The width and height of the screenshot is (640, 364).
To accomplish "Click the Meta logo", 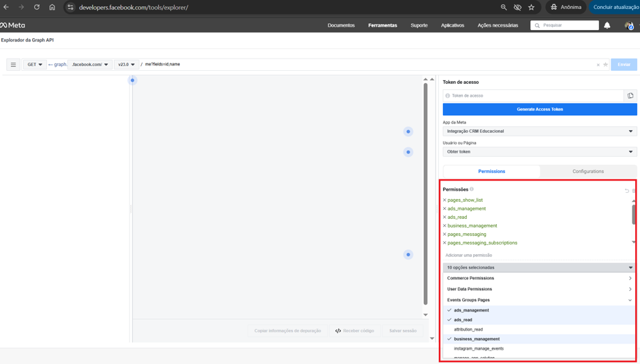I will point(12,25).
